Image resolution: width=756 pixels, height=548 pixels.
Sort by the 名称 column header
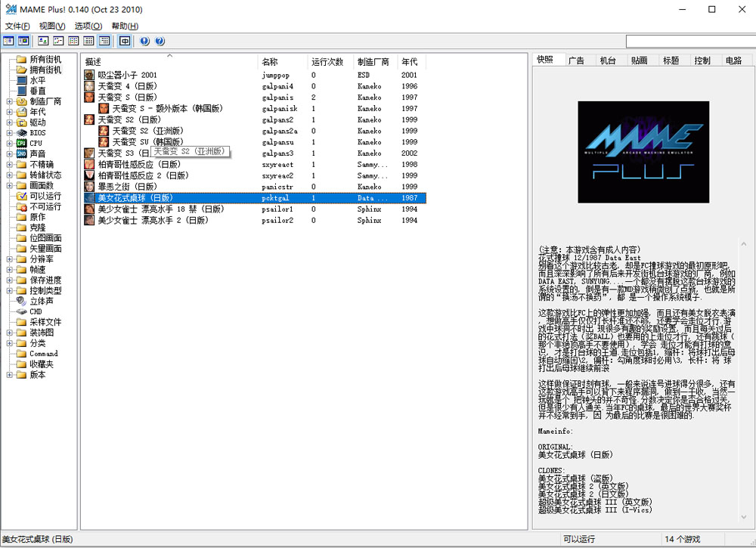283,61
